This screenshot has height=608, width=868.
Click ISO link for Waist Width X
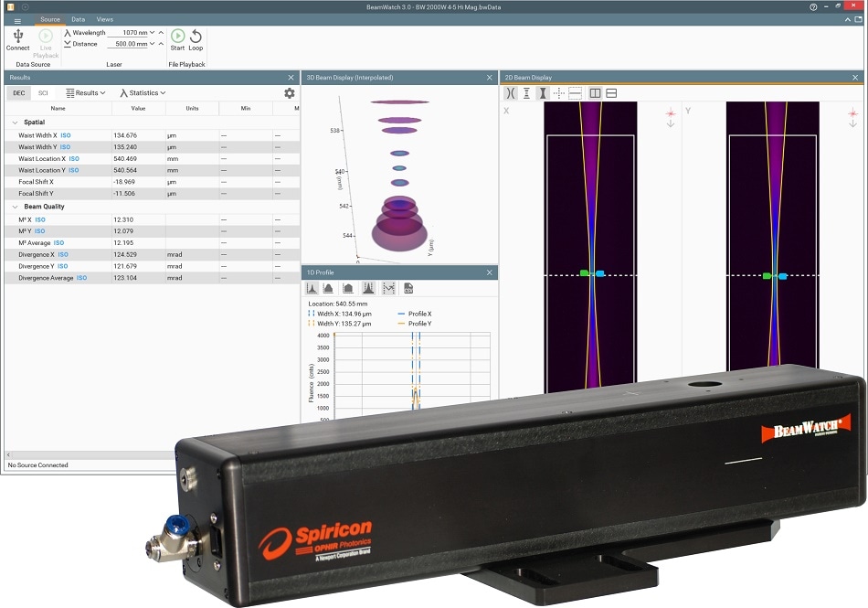click(66, 135)
